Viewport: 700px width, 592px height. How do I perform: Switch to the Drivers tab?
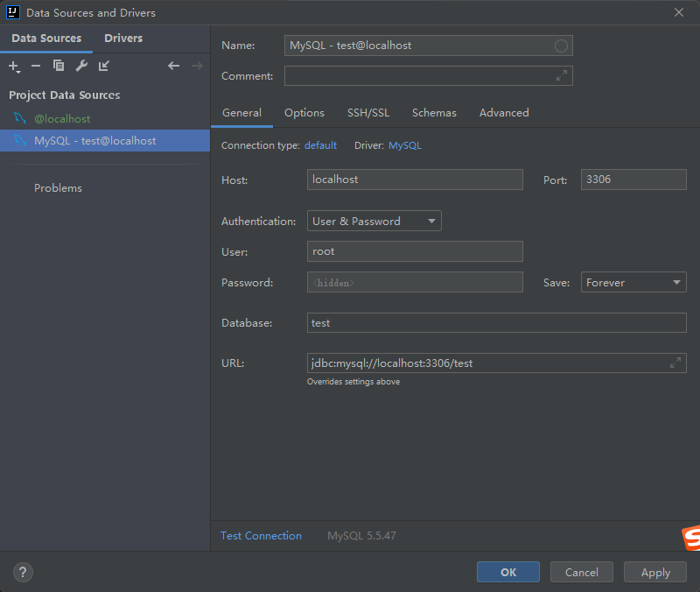tap(123, 39)
